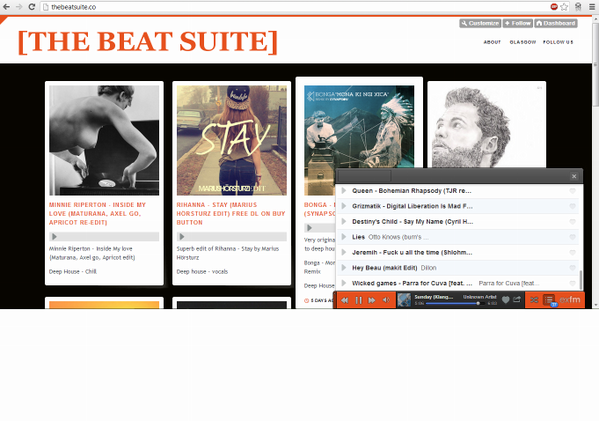
Task: Click the Unknown Artist label in player
Action: tap(479, 297)
